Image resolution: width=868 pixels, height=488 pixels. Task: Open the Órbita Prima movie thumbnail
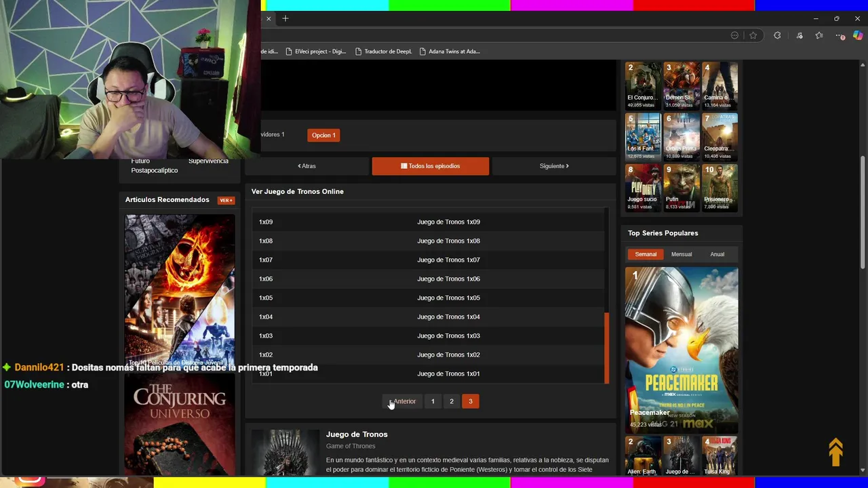point(682,136)
